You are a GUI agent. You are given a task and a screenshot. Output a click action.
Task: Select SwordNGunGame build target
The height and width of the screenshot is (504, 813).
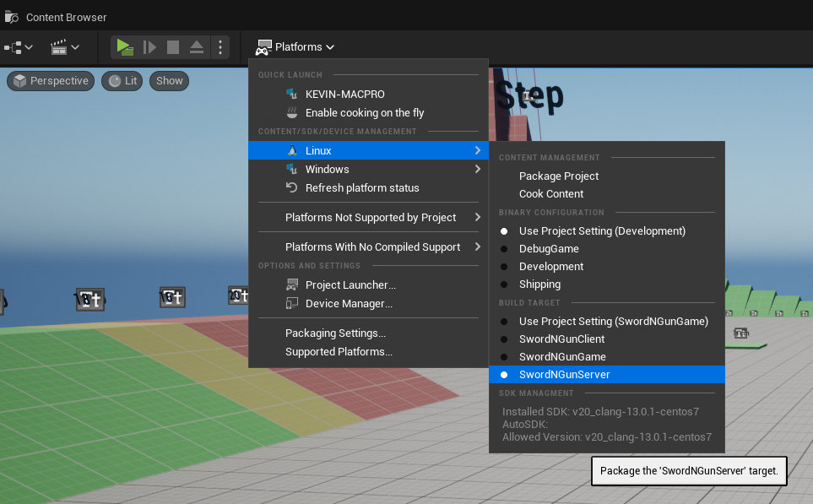607,357
